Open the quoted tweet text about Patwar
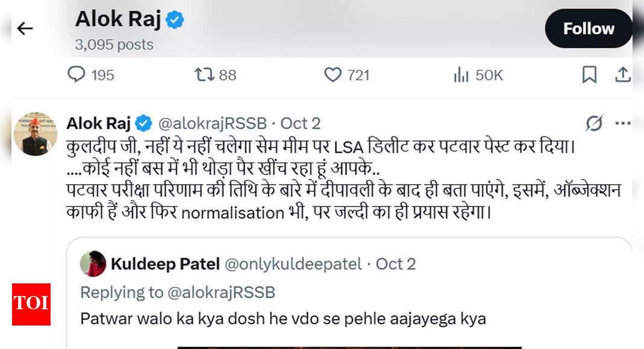The width and height of the screenshot is (644, 349). [x=283, y=318]
